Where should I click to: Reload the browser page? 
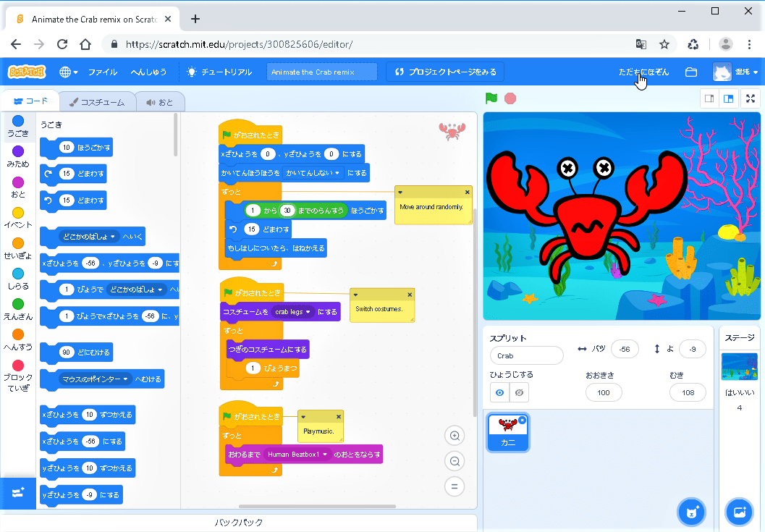pyautogui.click(x=62, y=44)
